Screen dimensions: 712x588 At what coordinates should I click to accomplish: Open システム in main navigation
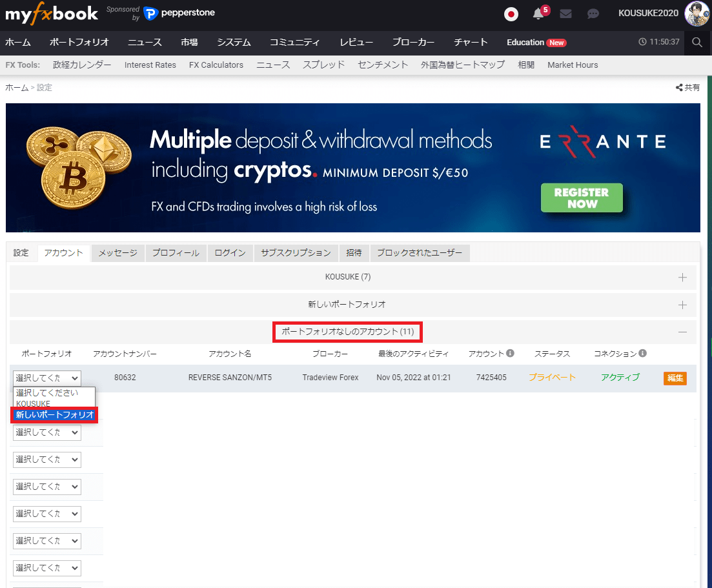point(234,42)
